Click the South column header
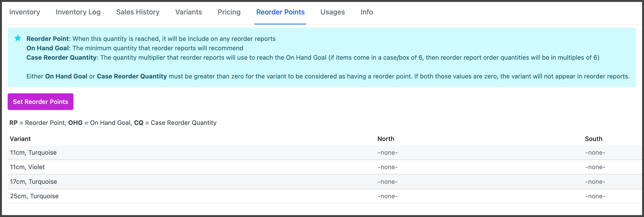This screenshot has height=217, width=644. pos(594,139)
